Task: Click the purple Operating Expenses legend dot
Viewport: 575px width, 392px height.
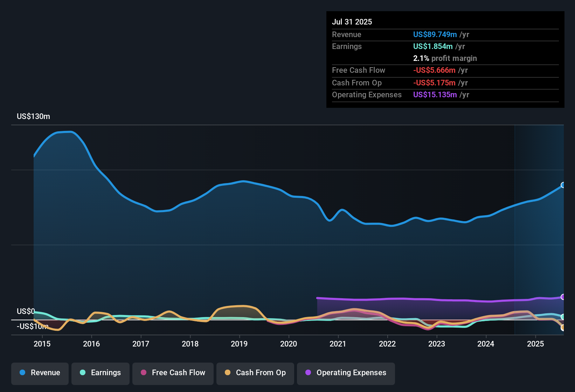Action: (x=308, y=373)
